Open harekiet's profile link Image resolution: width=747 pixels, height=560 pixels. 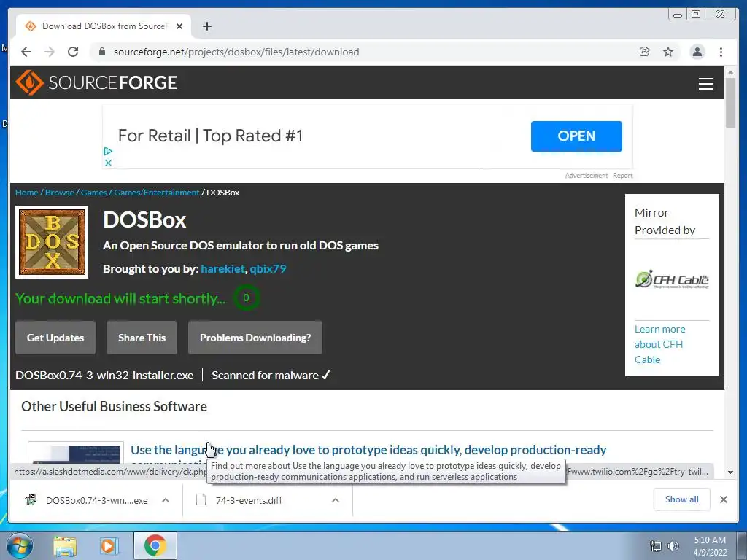223,268
